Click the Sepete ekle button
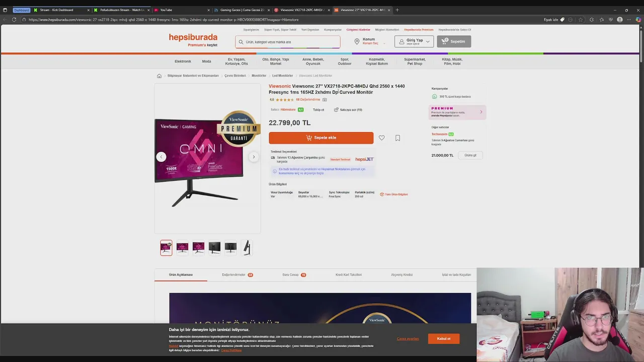 point(321,138)
